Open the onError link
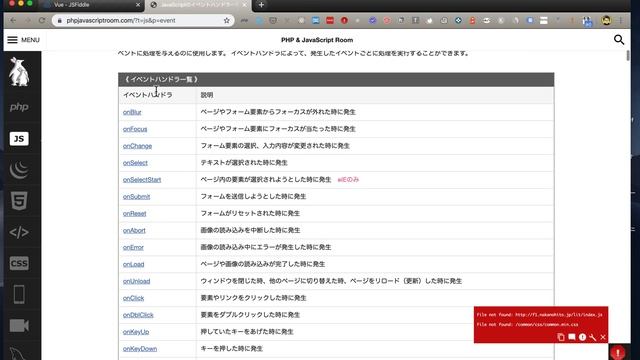The height and width of the screenshot is (360, 640). tap(133, 247)
